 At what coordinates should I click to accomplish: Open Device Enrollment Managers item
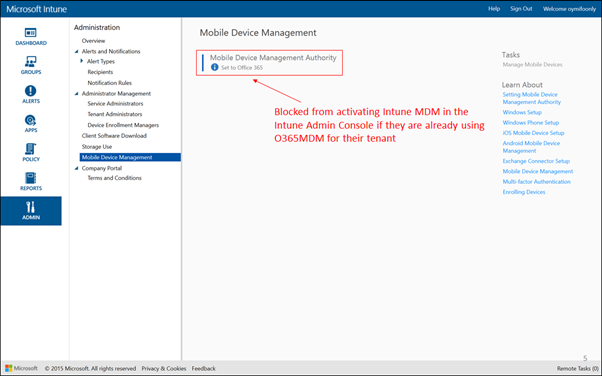(123, 125)
